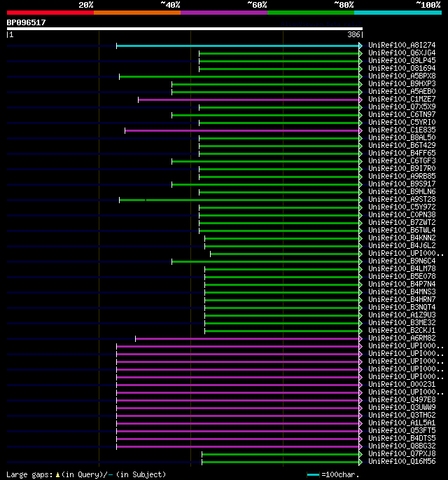The height and width of the screenshot is (480, 448).
Task: Select the UniRef100_B4LM78 label
Action: [402, 269]
